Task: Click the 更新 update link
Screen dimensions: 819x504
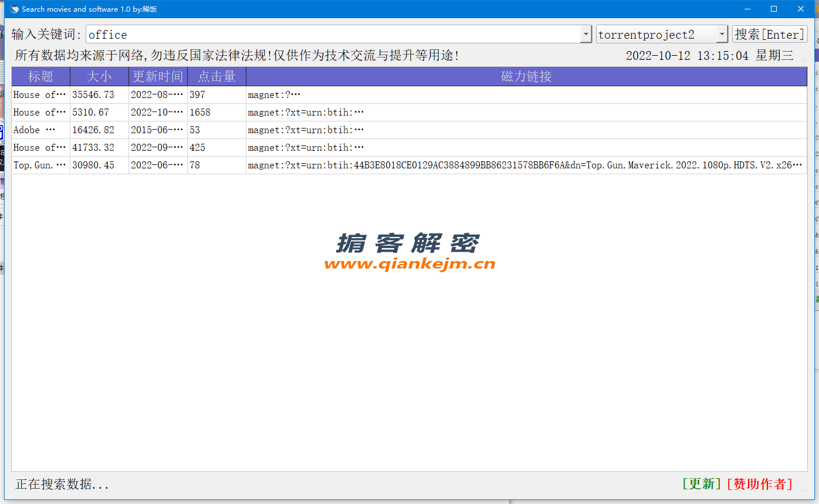Action: tap(702, 484)
